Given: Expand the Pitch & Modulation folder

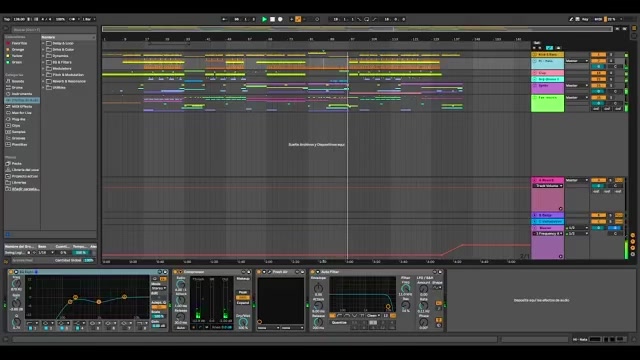Looking at the screenshot, I should coord(43,75).
